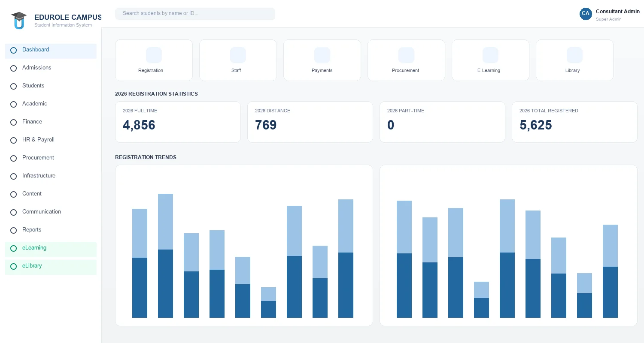The height and width of the screenshot is (343, 644).
Task: Open eLibrary from the sidebar
Action: 51,267
